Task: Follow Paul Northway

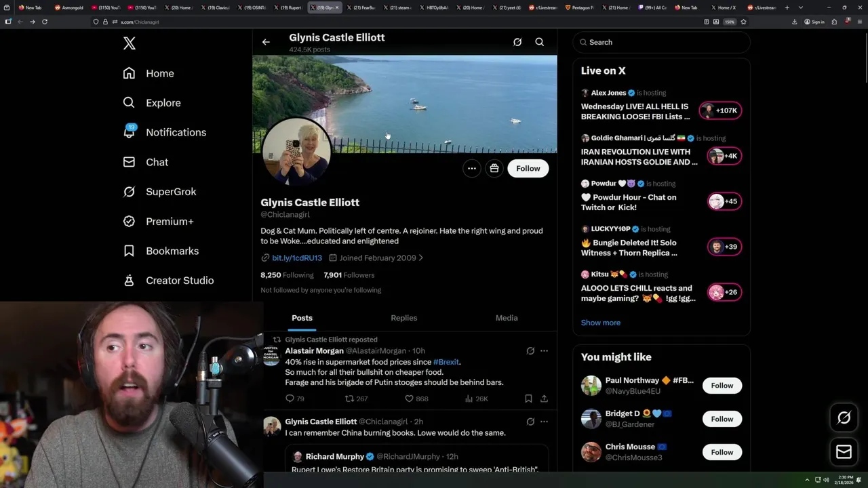Action: click(x=722, y=386)
